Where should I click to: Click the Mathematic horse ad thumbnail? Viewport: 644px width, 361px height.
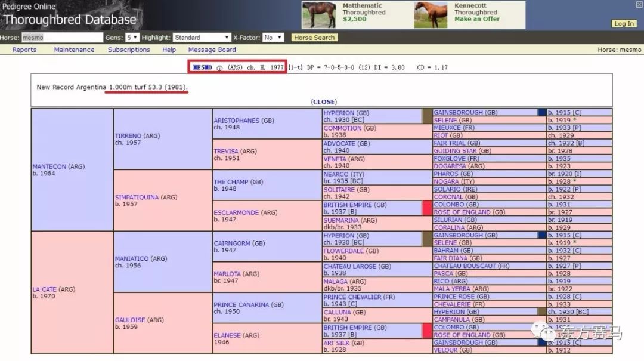click(318, 15)
